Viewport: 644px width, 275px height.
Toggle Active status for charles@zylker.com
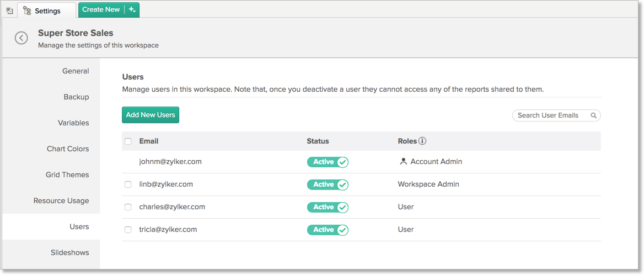click(328, 207)
